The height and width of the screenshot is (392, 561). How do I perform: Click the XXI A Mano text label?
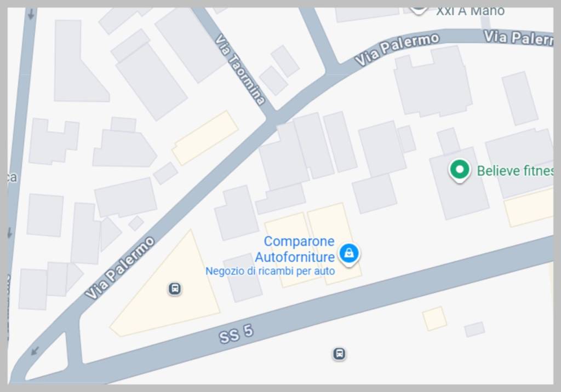tap(470, 11)
